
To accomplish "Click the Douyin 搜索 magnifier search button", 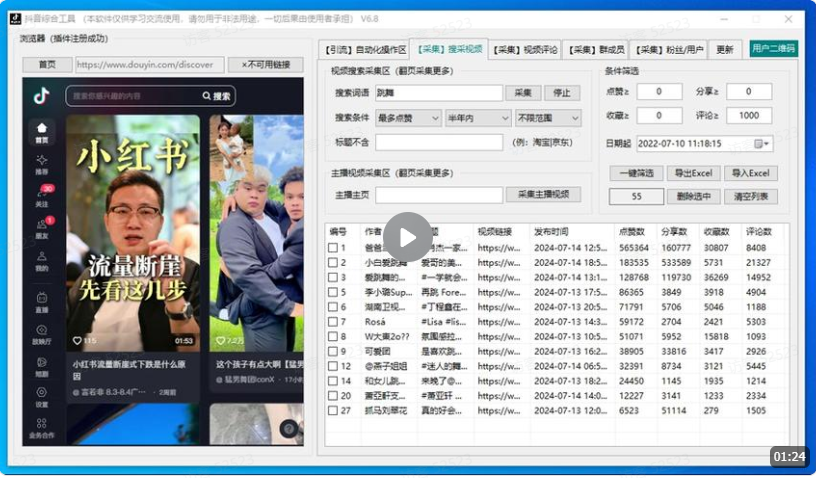I will coord(217,97).
